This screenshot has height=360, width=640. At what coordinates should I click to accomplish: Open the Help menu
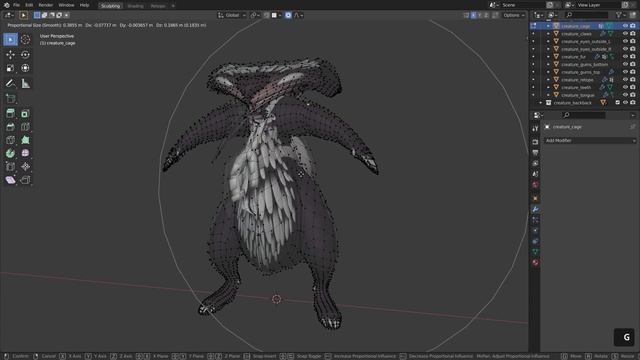click(84, 5)
